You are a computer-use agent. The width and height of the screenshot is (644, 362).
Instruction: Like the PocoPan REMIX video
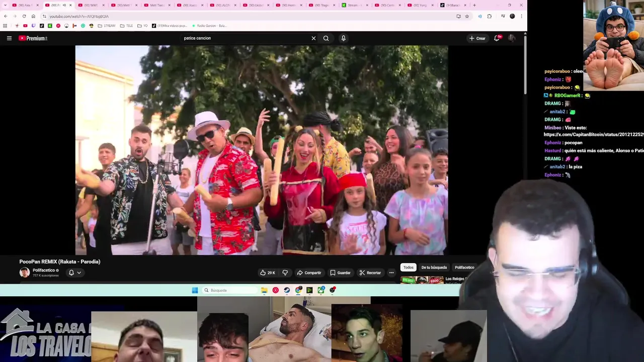point(268,273)
